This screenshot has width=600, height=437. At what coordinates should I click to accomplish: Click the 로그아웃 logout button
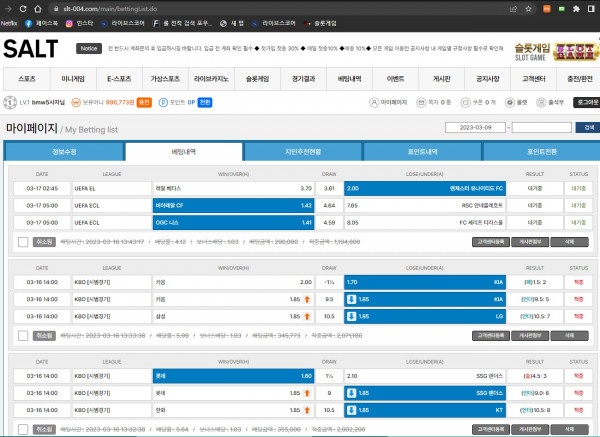pyautogui.click(x=585, y=102)
